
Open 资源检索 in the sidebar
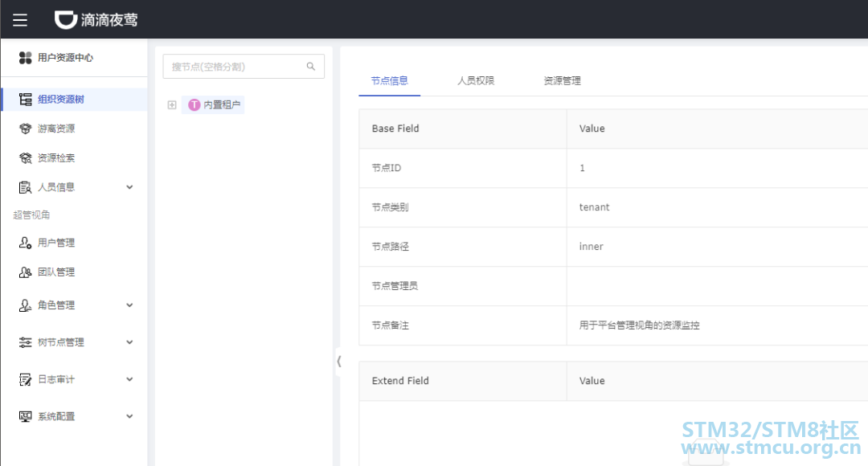[56, 157]
